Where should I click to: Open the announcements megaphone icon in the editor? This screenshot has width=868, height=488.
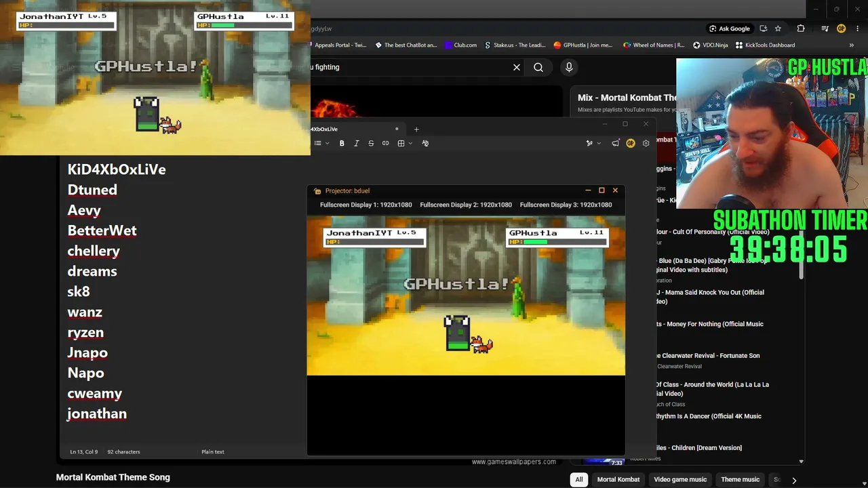tap(615, 143)
